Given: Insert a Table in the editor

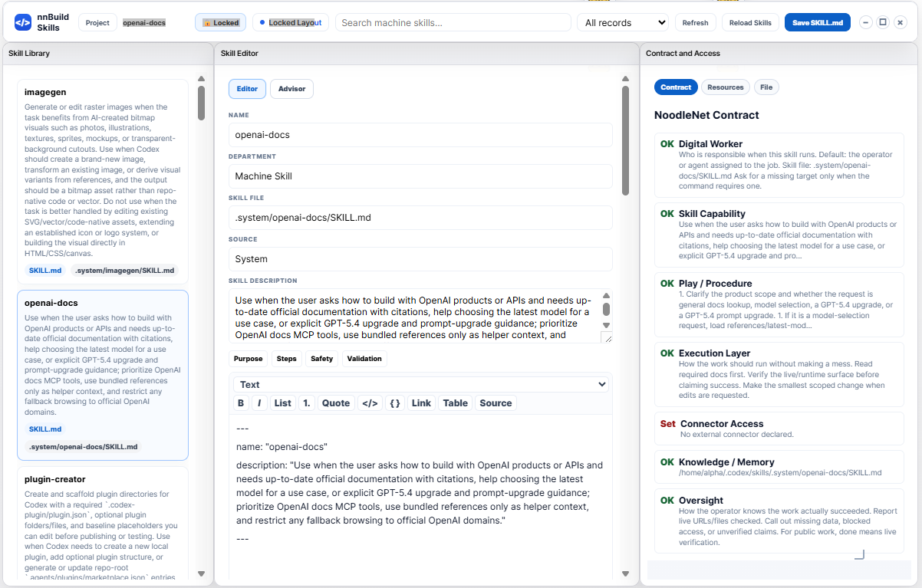Looking at the screenshot, I should coord(456,403).
